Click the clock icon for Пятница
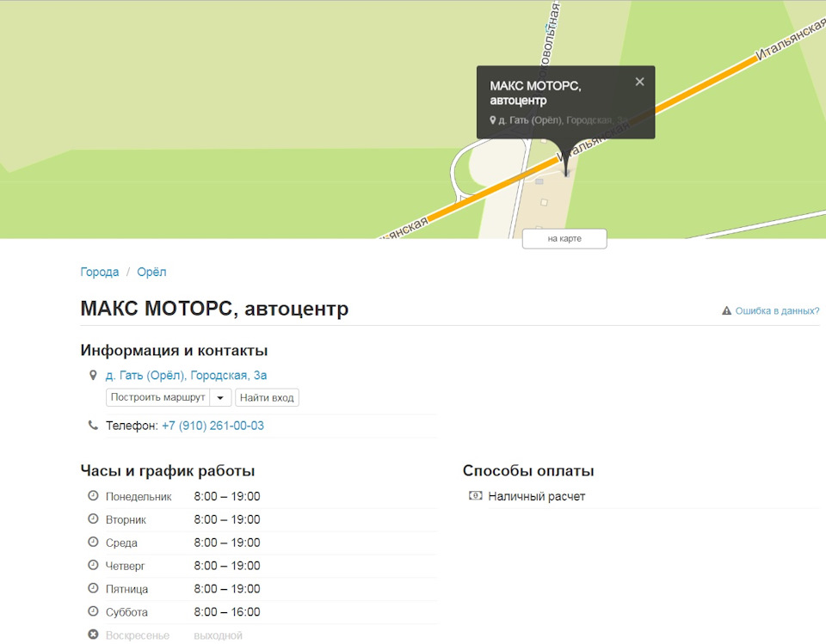Screen dimensions: 826x644 pyautogui.click(x=93, y=588)
